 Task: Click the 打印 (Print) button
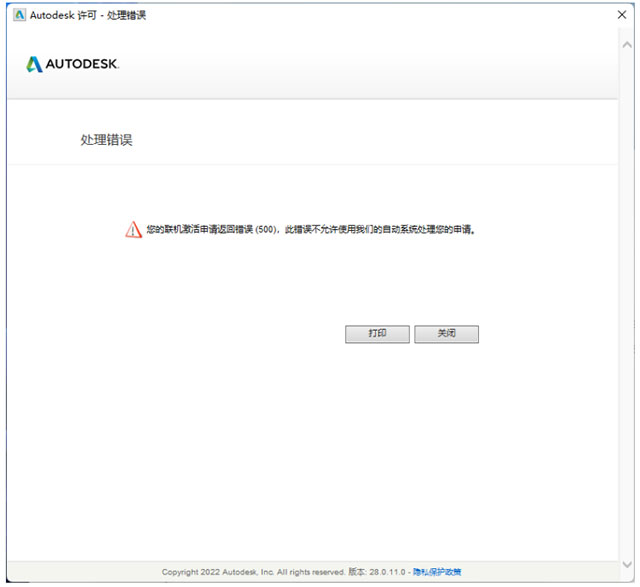point(377,334)
